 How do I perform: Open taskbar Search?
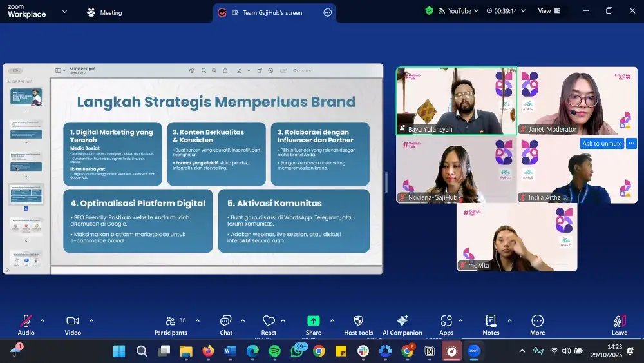coord(142,351)
